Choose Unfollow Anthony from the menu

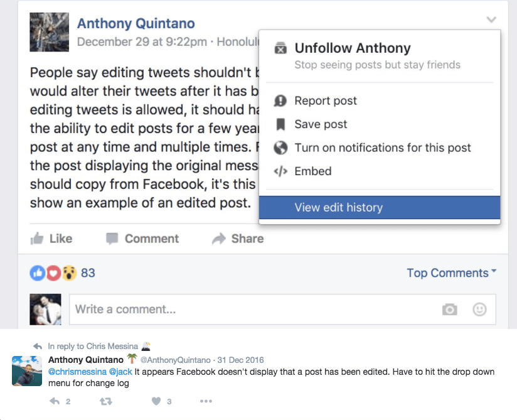(352, 48)
